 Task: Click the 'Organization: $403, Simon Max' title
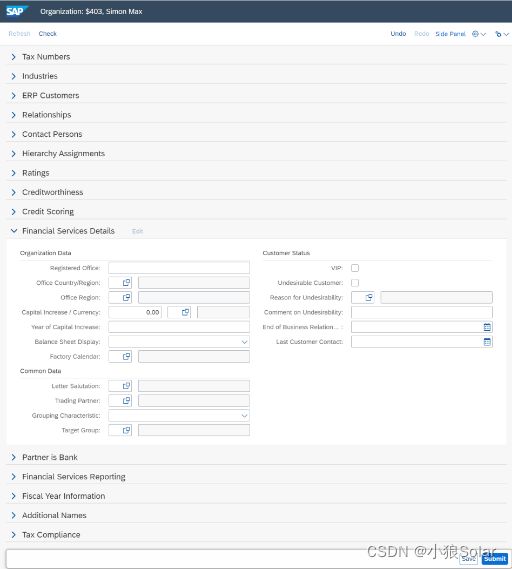[91, 11]
